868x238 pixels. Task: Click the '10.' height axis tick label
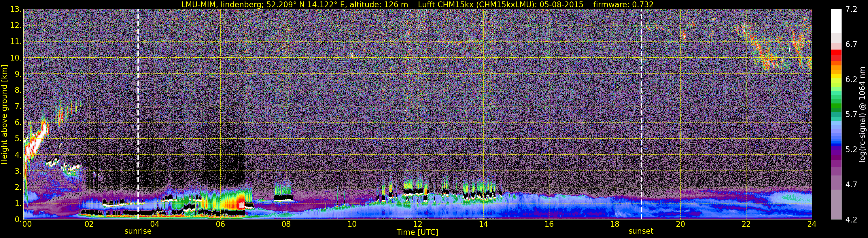pyautogui.click(x=16, y=58)
